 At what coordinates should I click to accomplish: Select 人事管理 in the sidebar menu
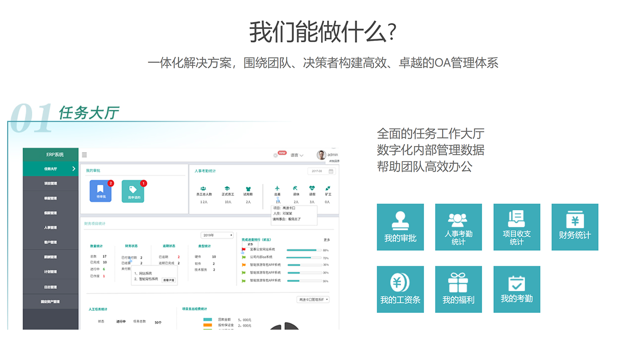coord(50,227)
